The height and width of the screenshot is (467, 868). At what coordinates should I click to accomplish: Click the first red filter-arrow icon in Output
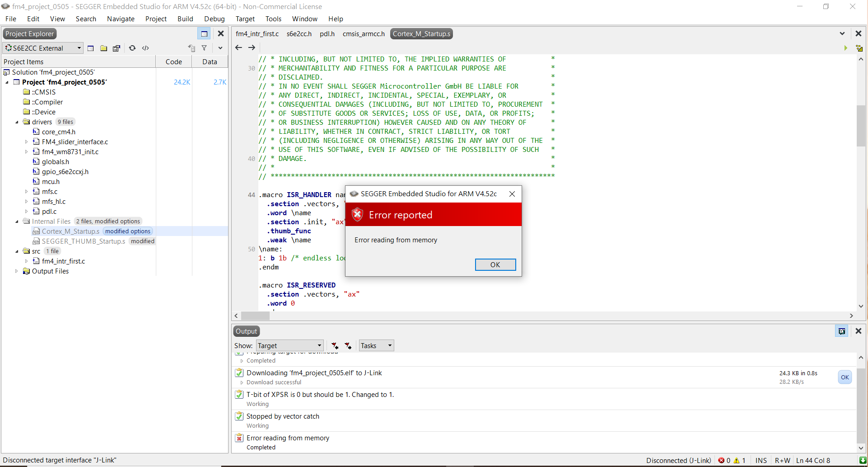(335, 345)
